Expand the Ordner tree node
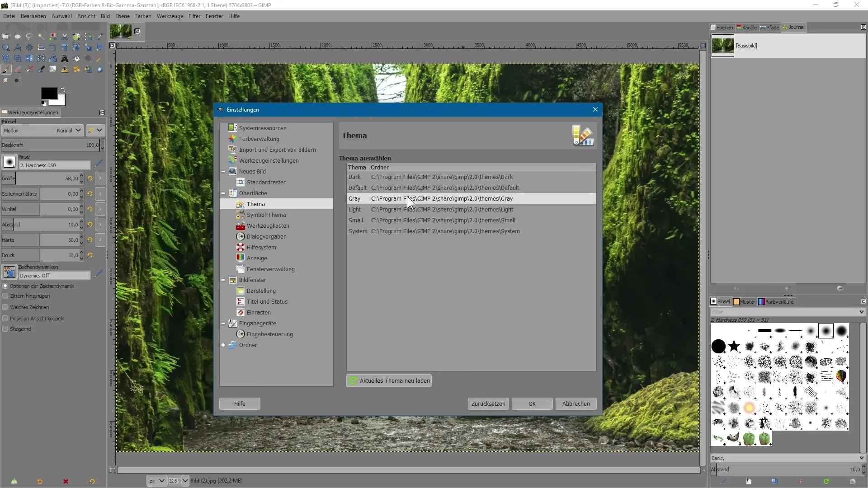 pos(223,345)
